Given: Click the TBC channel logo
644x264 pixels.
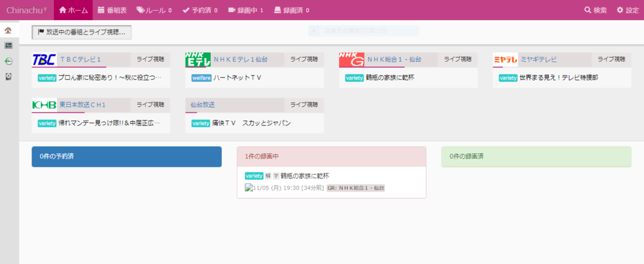Looking at the screenshot, I should pos(44,60).
